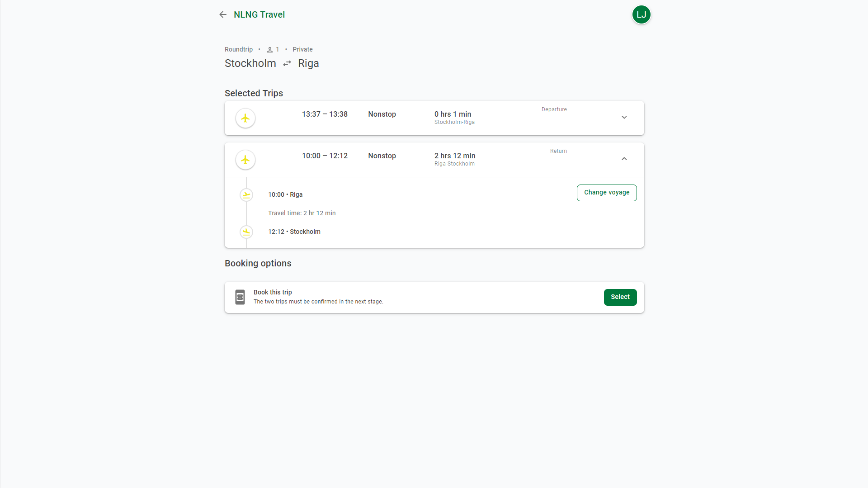Viewport: 868px width, 488px height.
Task: Click the landing icon beside 12:12 Stockholm
Action: pos(246,232)
